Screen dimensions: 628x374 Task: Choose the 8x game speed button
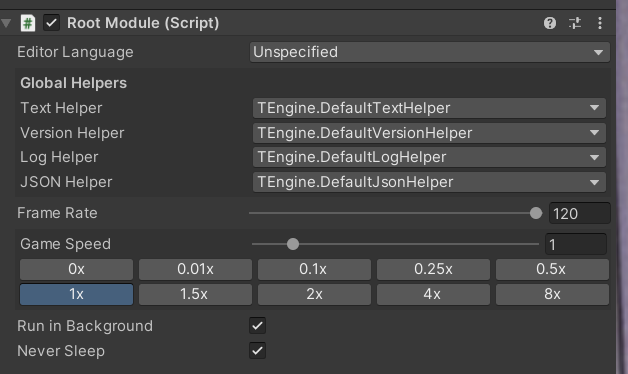pos(552,294)
